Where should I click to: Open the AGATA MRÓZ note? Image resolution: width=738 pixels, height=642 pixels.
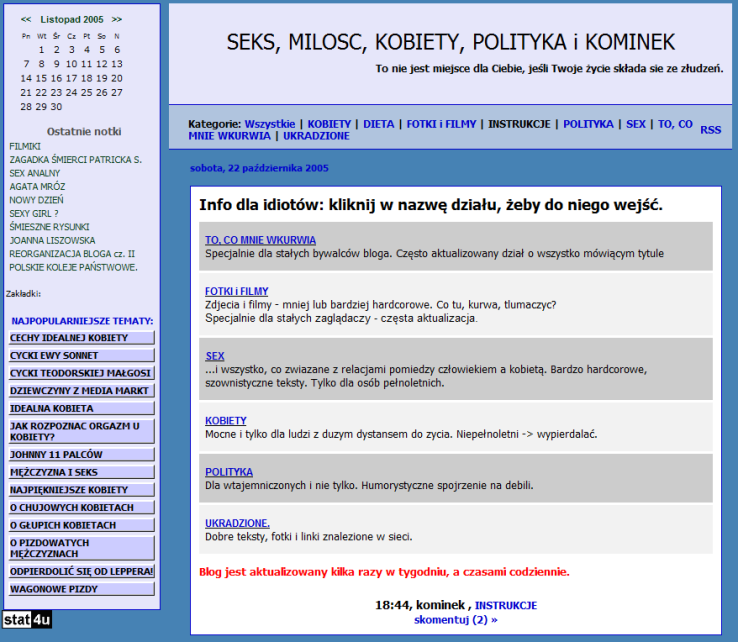[x=37, y=187]
